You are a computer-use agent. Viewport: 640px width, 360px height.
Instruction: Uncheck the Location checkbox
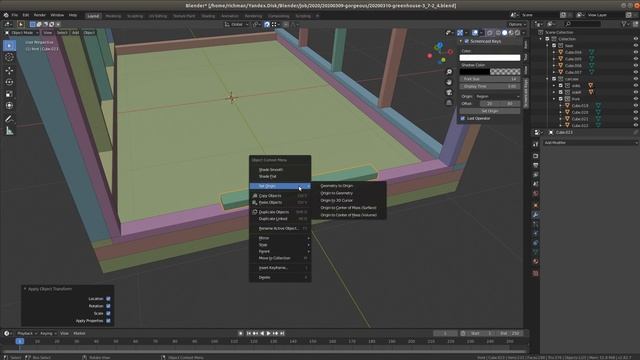pos(108,299)
